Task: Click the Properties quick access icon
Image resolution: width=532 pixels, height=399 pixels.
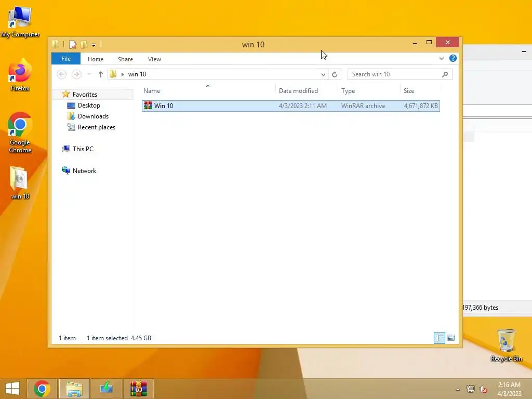Action: (73, 45)
